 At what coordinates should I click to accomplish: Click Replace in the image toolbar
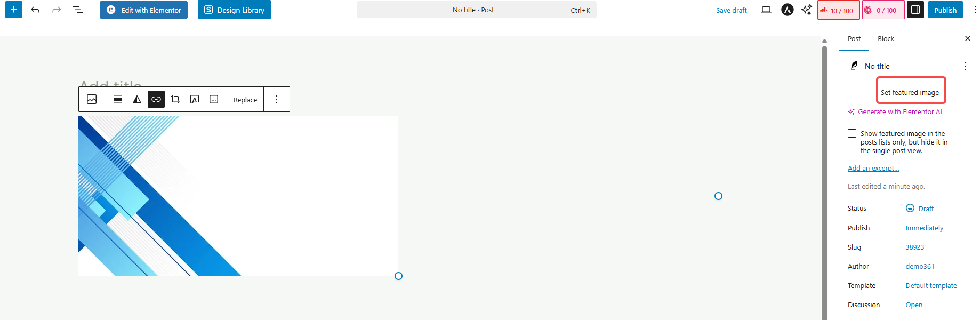click(245, 100)
